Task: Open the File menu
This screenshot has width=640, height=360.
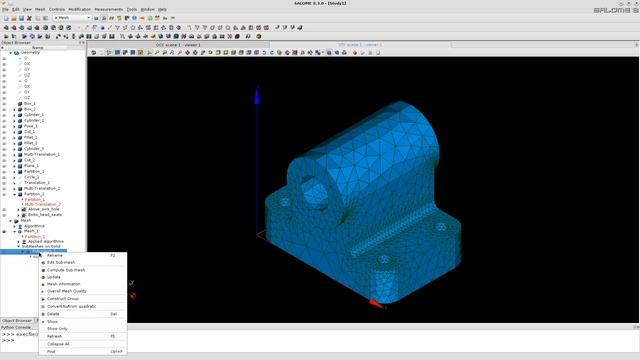Action: point(5,9)
